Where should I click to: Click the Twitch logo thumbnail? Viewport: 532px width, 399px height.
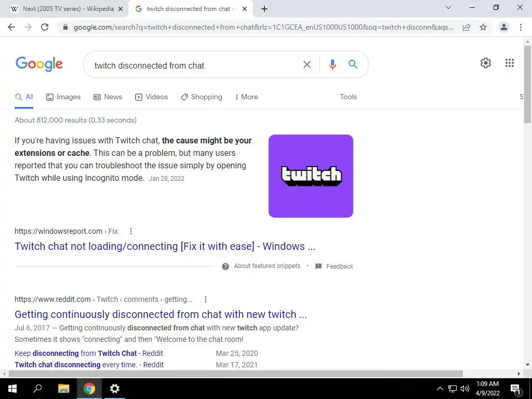[311, 176]
